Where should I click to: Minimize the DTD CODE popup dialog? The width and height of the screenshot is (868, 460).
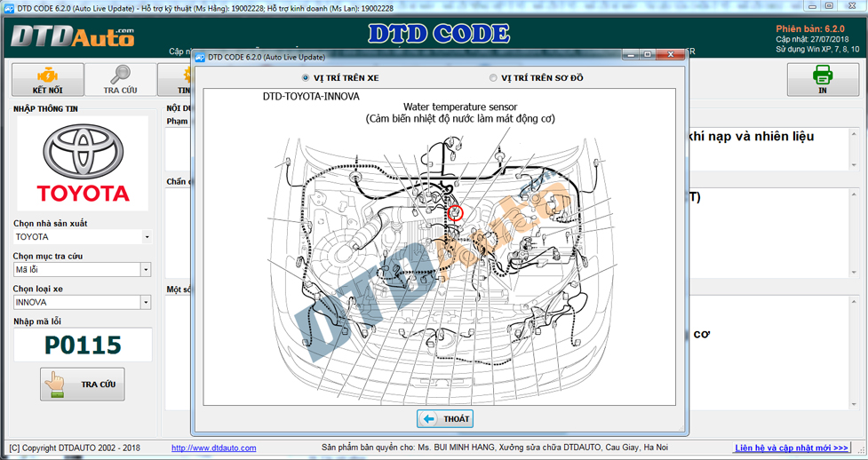pyautogui.click(x=632, y=54)
